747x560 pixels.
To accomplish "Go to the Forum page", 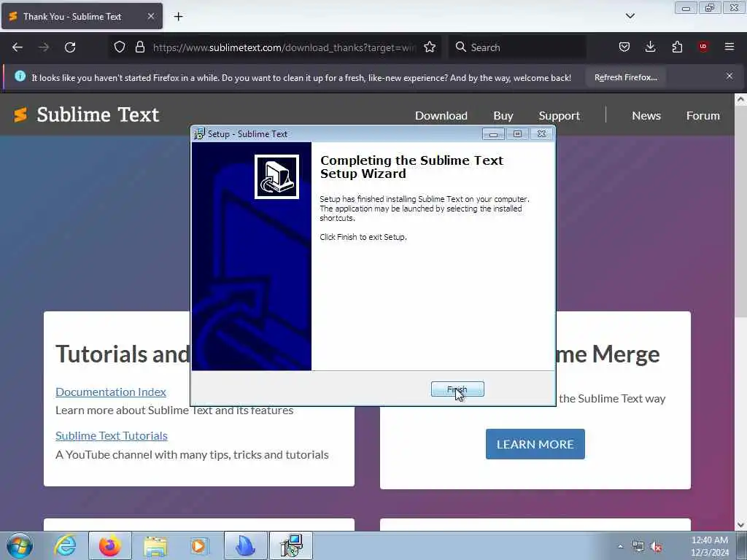I will pyautogui.click(x=703, y=116).
